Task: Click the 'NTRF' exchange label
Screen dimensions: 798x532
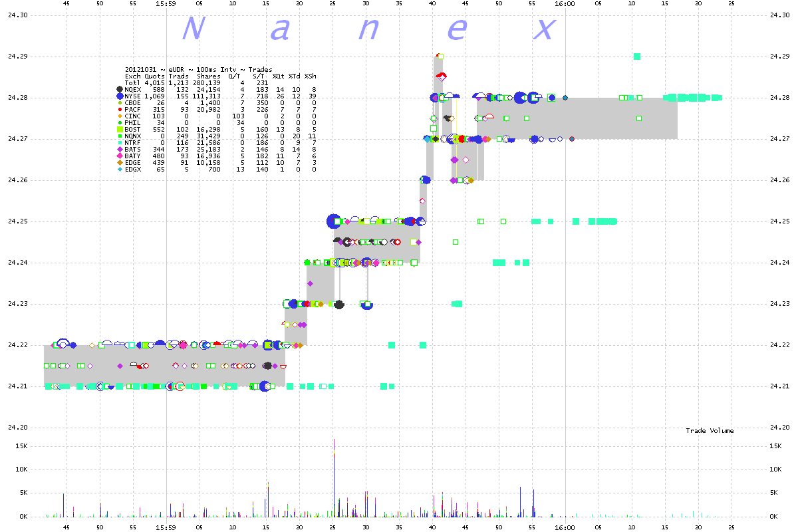Action: pos(133,142)
